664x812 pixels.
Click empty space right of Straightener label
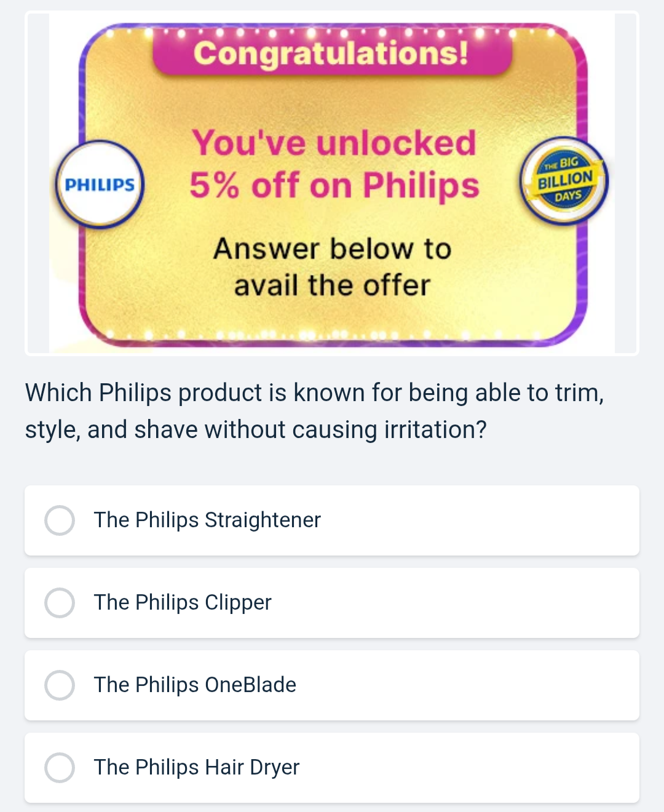pos(480,520)
